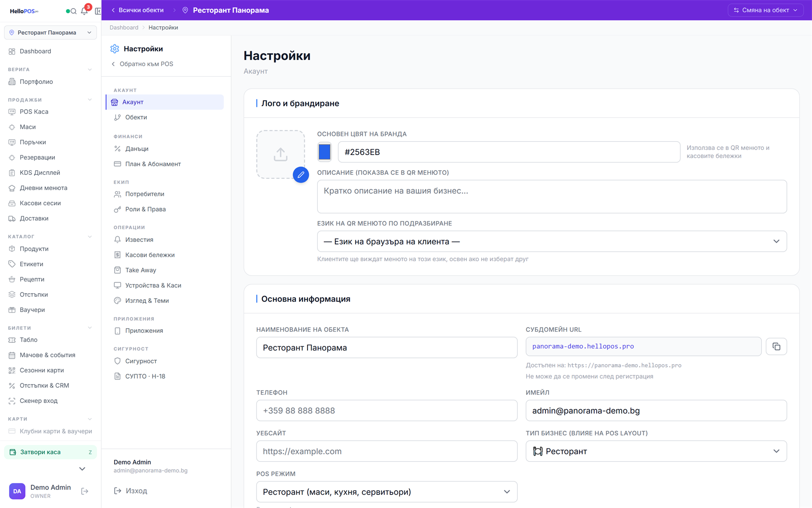Image resolution: width=812 pixels, height=508 pixels.
Task: Click the search magnifier icon
Action: [74, 11]
